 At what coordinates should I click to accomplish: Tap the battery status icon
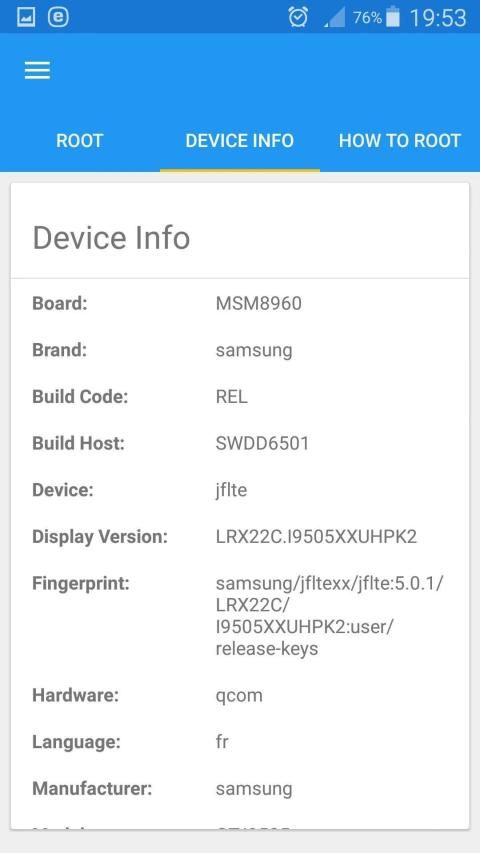[x=392, y=17]
